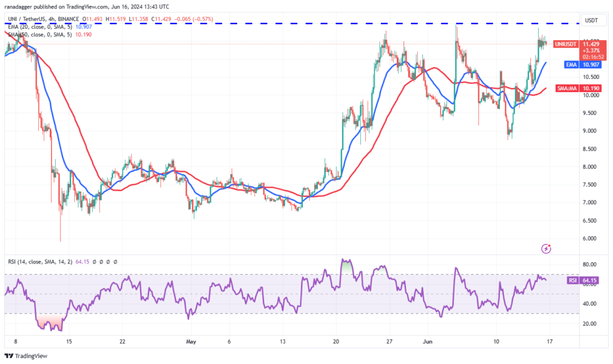Click the 4h interval in chart title

pos(53,19)
